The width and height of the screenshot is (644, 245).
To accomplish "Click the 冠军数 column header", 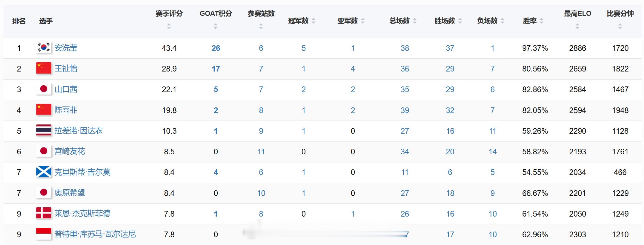I will [298, 21].
